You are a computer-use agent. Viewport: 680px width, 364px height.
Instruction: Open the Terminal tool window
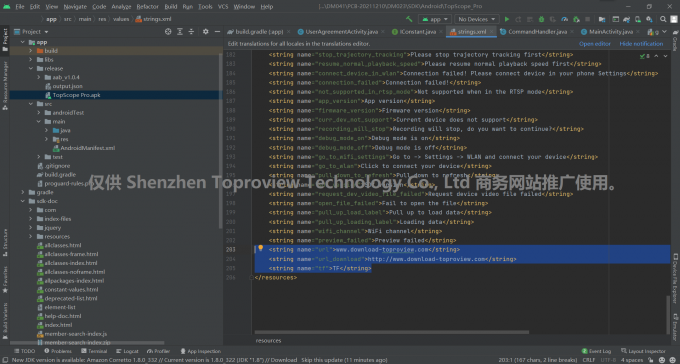point(94,351)
